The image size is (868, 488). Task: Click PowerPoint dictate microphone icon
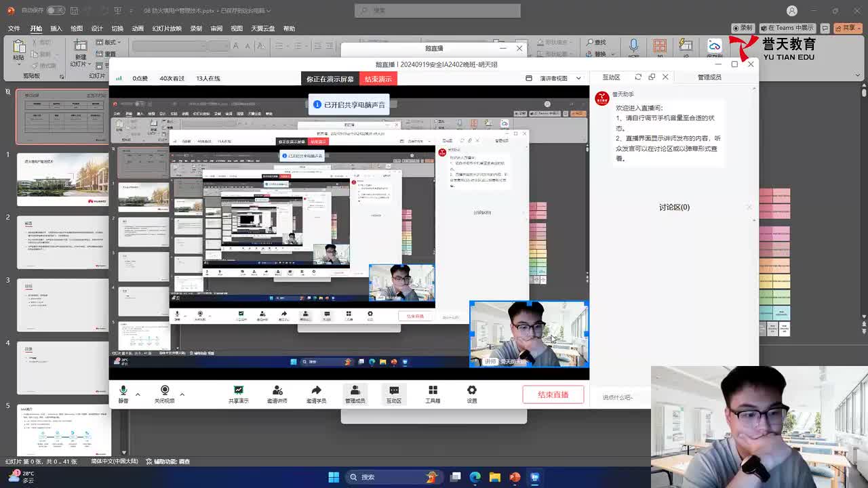point(633,45)
